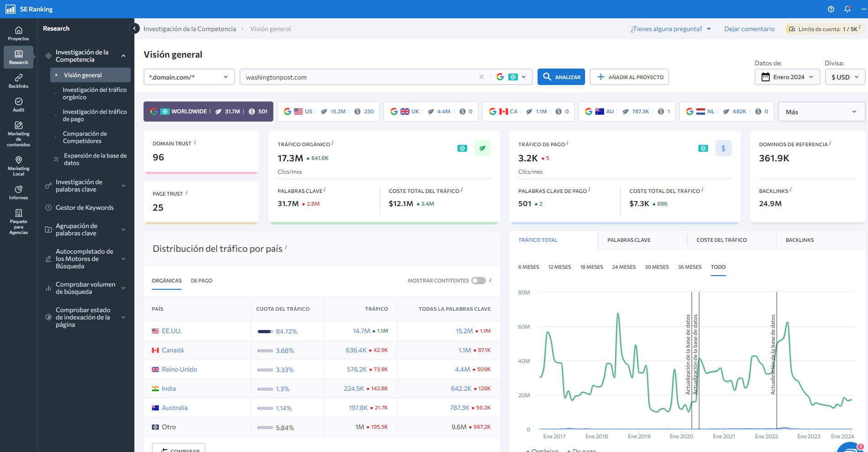
Task: Open the Más countries dropdown
Action: [x=821, y=112]
